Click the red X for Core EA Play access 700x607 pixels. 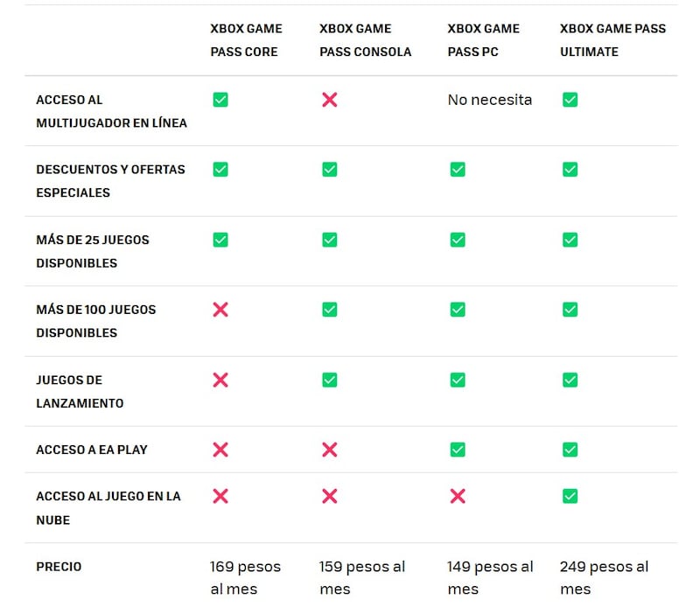[x=220, y=450]
